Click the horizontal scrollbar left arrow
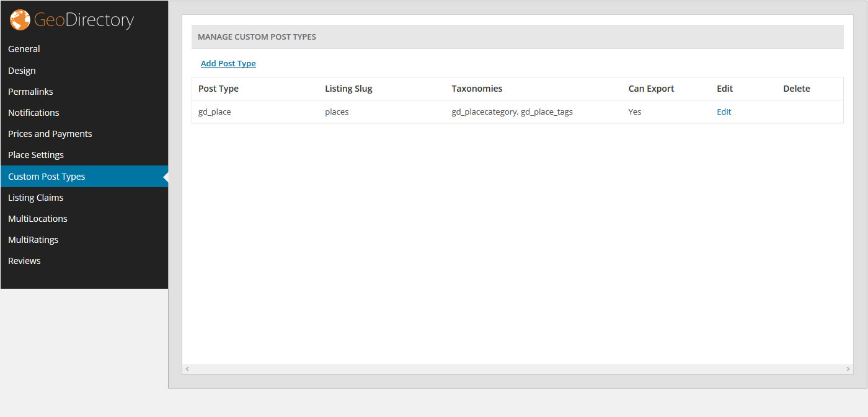 coord(187,369)
